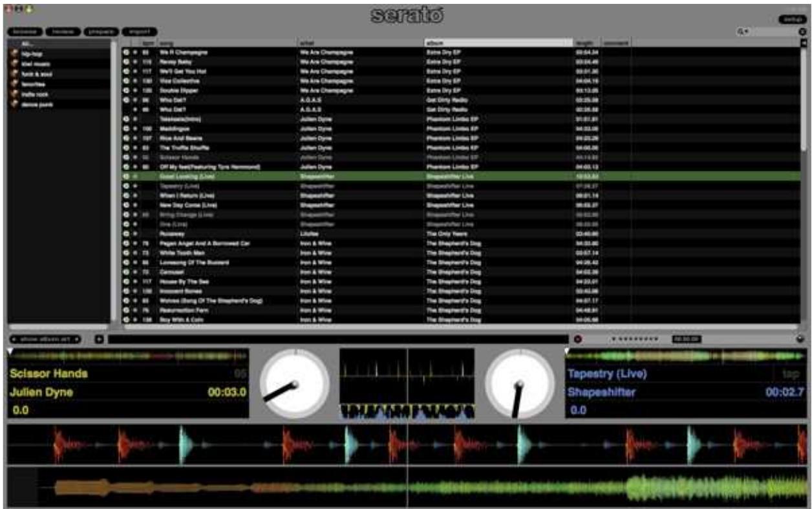This screenshot has width=812, height=509.
Task: Click the Tapestry (Live) deck title
Action: point(607,374)
